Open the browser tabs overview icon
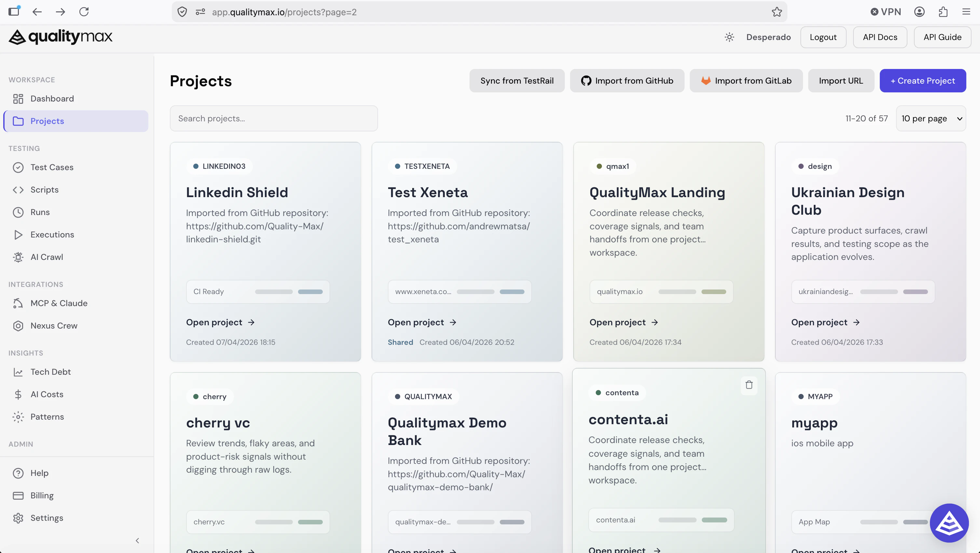This screenshot has width=980, height=553. pyautogui.click(x=14, y=11)
